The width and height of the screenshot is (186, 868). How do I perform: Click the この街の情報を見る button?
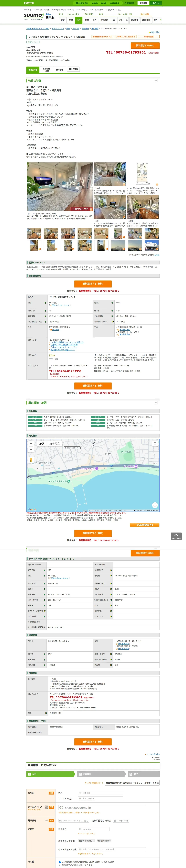[144, 525]
